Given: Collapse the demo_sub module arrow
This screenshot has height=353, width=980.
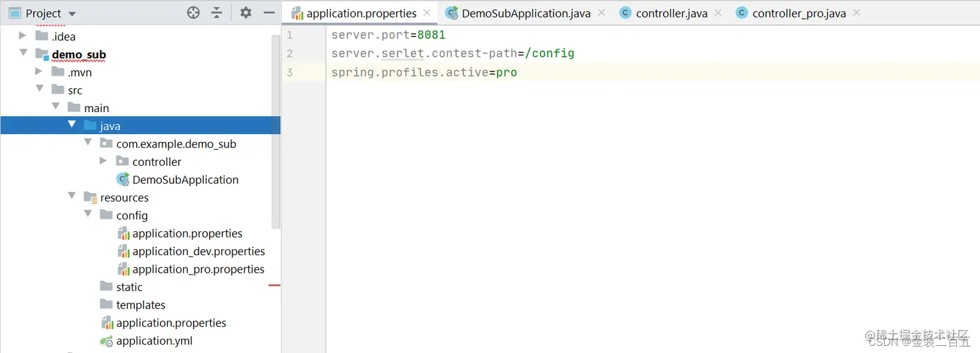Looking at the screenshot, I should pos(23,53).
